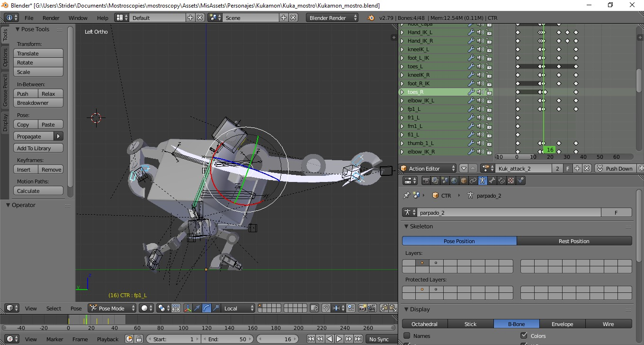Viewport: 644px width, 345px height.
Task: Jump to the end frame
Action: pos(358,339)
